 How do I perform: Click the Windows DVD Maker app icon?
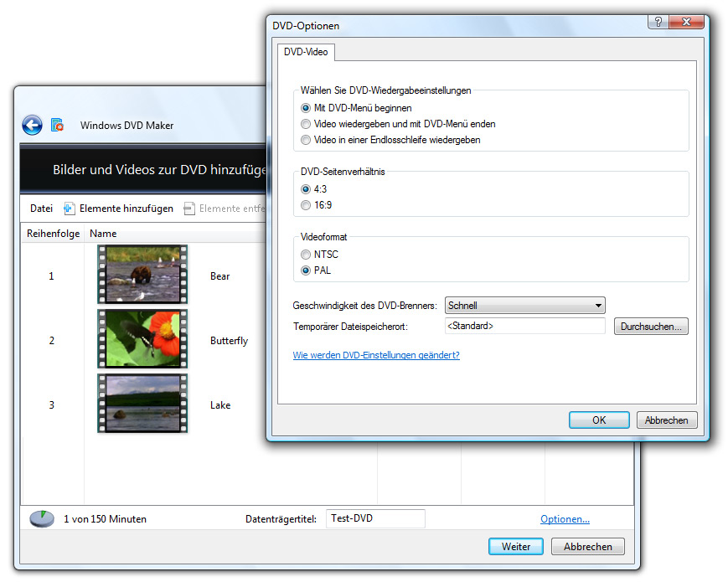point(57,126)
